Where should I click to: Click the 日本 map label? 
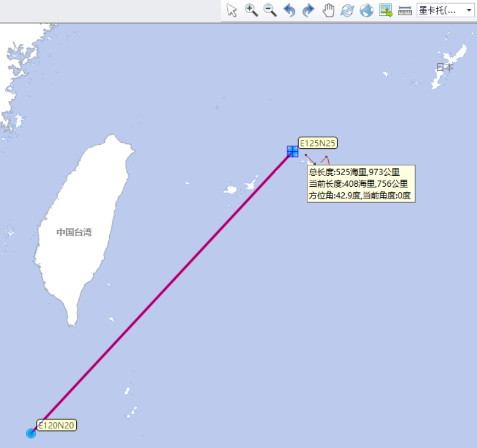445,67
